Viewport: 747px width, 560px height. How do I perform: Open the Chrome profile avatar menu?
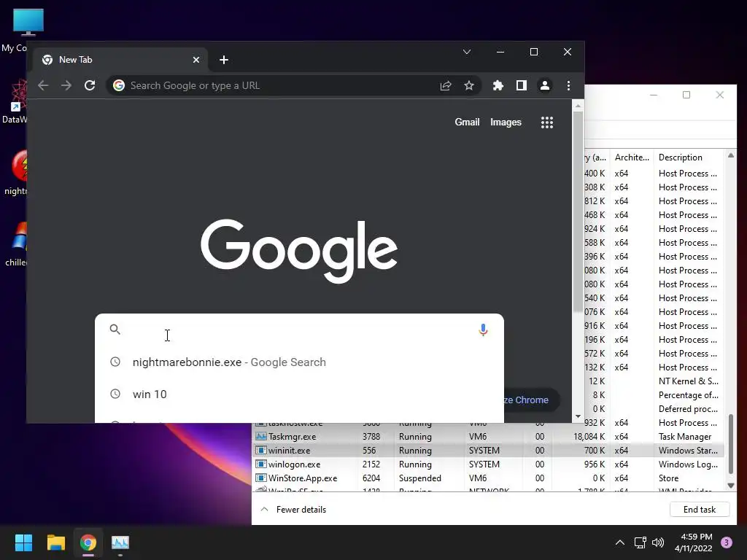pos(544,86)
